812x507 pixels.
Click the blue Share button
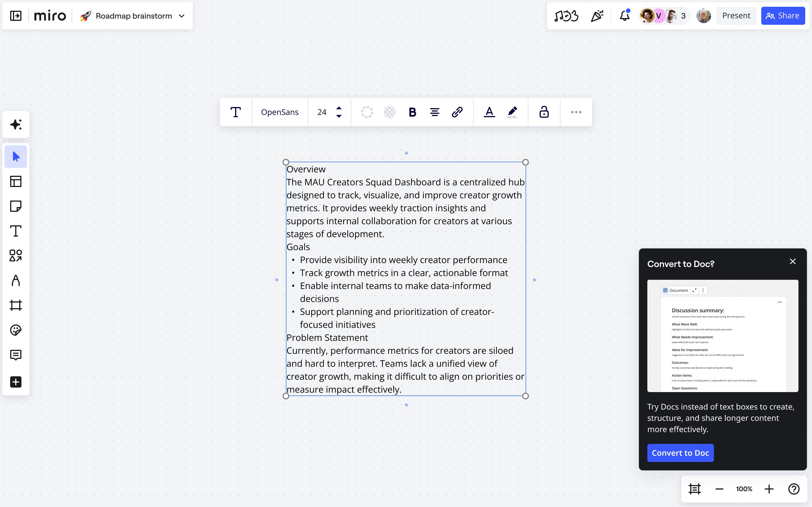[782, 16]
